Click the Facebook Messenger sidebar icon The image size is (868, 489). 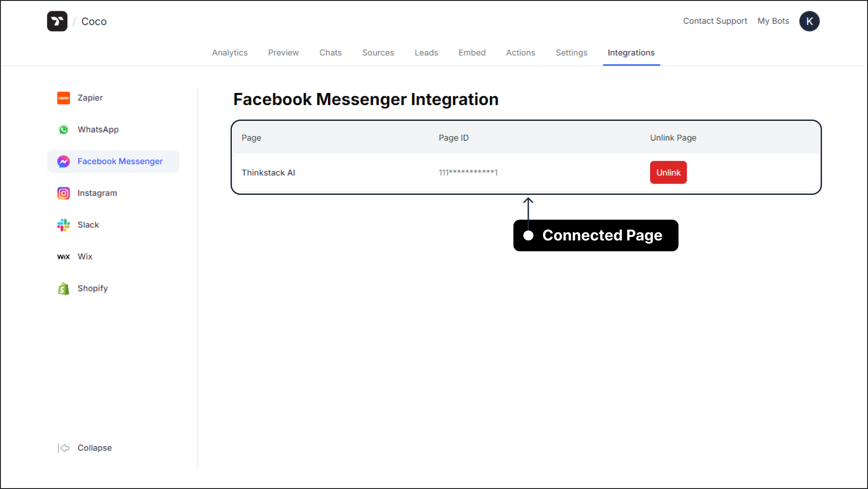click(x=63, y=161)
